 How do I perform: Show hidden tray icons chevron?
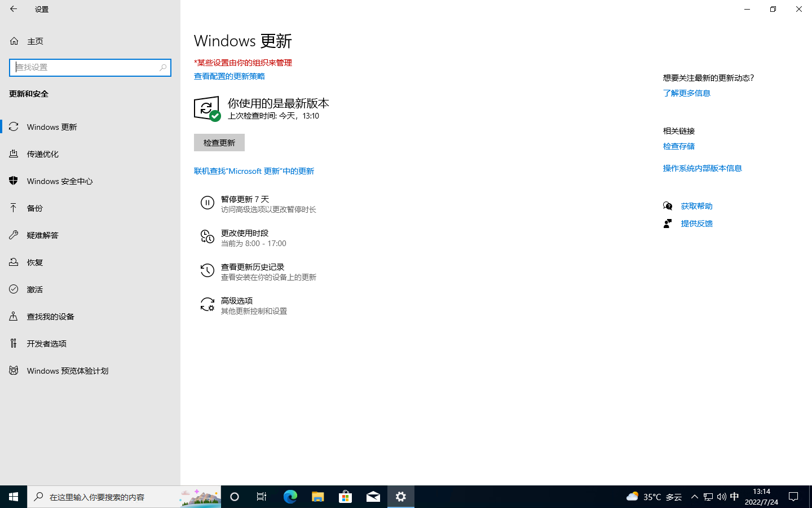tap(695, 497)
